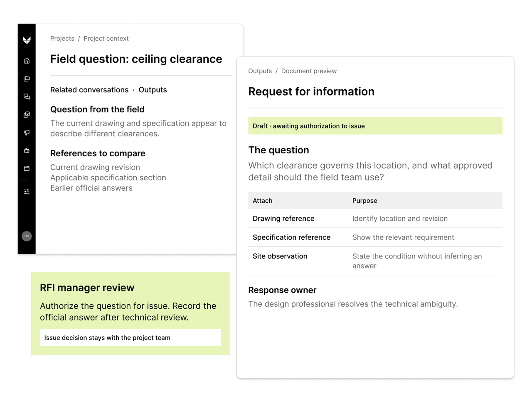Select the 'Field question: ceiling clearance' heading
The image size is (532, 399).
coord(136,59)
